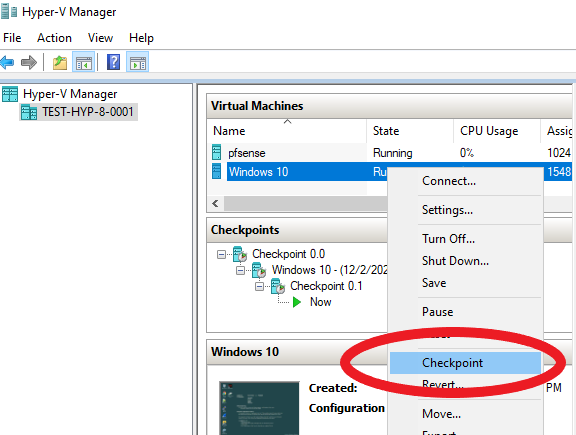Click the Up one level folder icon
This screenshot has height=435, width=576.
pyautogui.click(x=60, y=62)
